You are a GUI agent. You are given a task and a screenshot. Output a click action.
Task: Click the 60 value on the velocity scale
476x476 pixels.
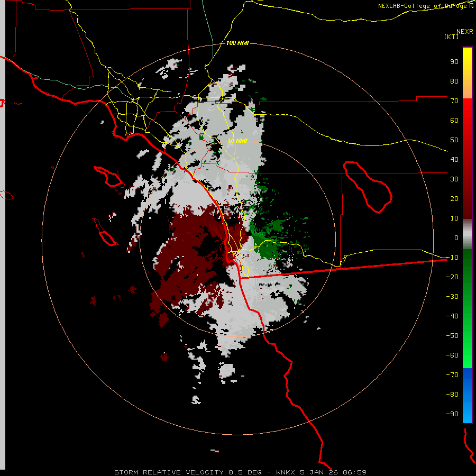point(454,120)
